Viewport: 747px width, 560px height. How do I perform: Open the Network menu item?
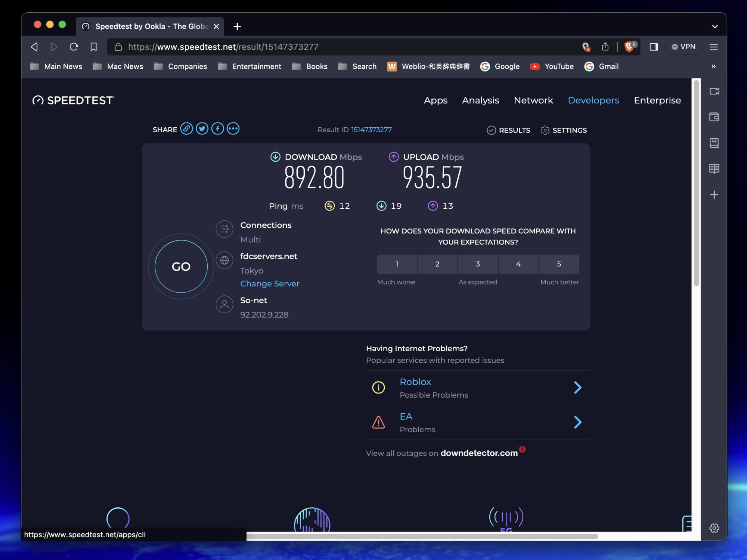pos(533,100)
